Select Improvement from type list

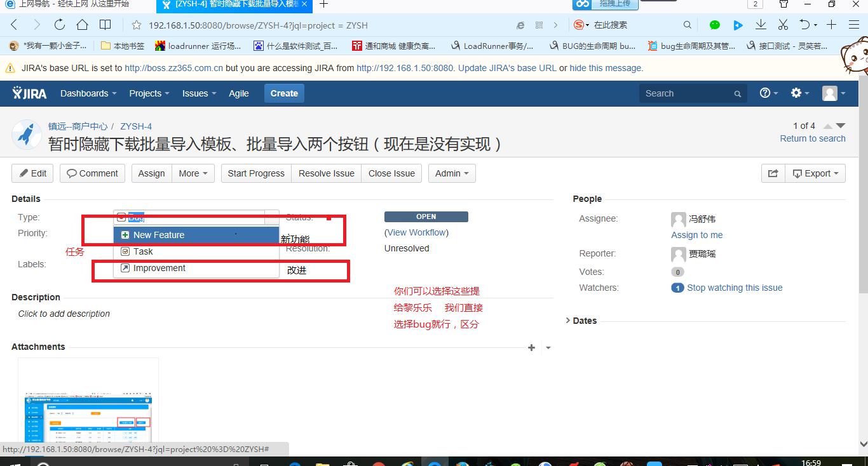(159, 268)
